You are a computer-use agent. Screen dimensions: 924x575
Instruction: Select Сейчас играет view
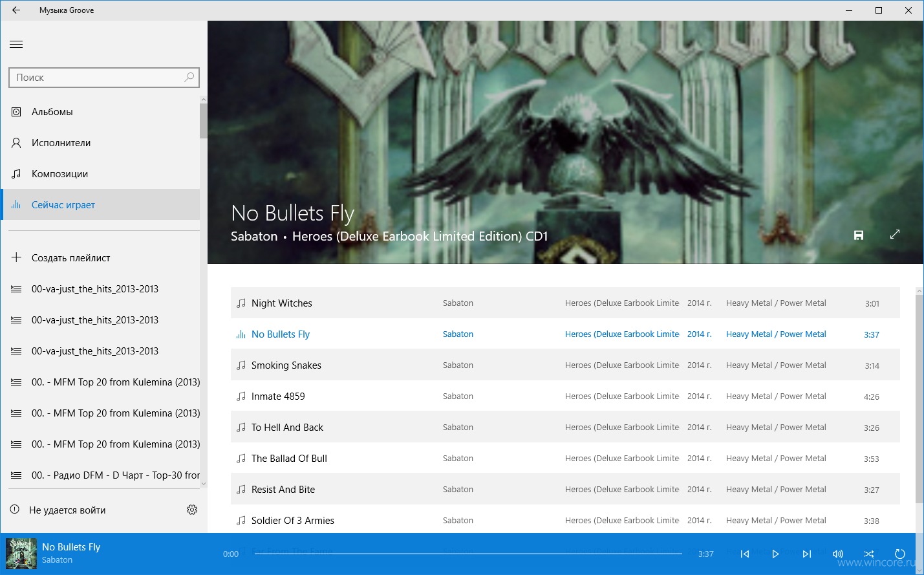pyautogui.click(x=100, y=205)
